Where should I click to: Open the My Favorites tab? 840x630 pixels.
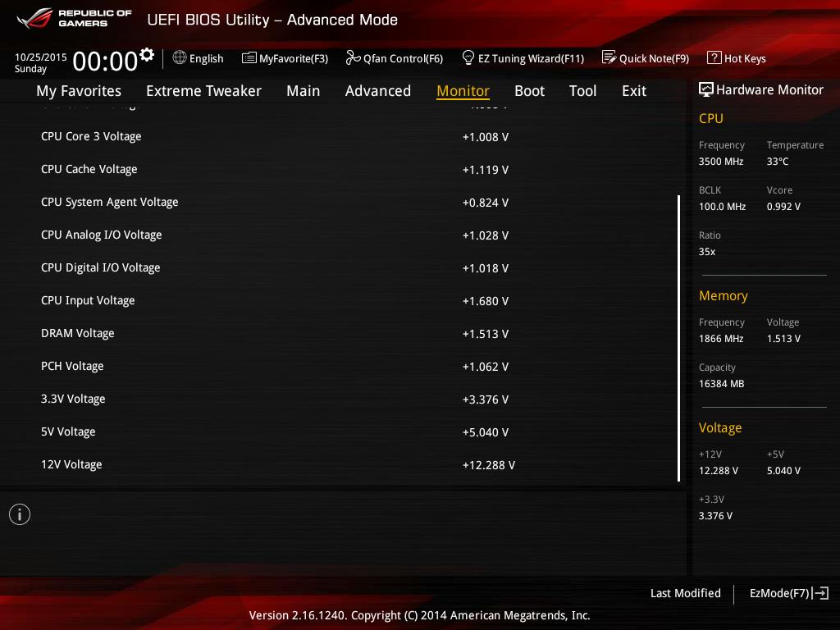[79, 91]
